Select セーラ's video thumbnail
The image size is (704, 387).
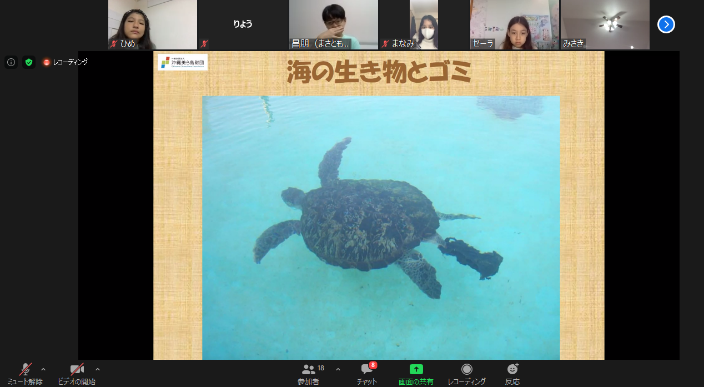click(514, 24)
